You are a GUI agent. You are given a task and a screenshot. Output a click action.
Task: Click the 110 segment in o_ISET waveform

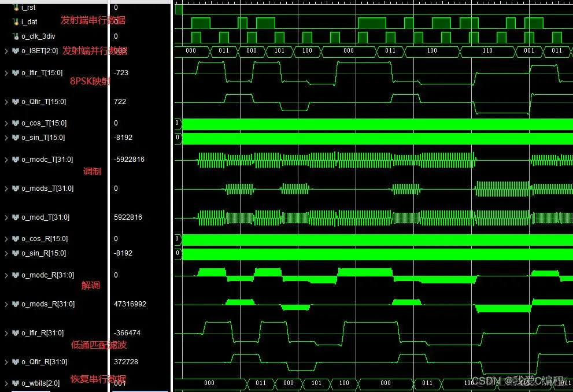pyautogui.click(x=487, y=51)
